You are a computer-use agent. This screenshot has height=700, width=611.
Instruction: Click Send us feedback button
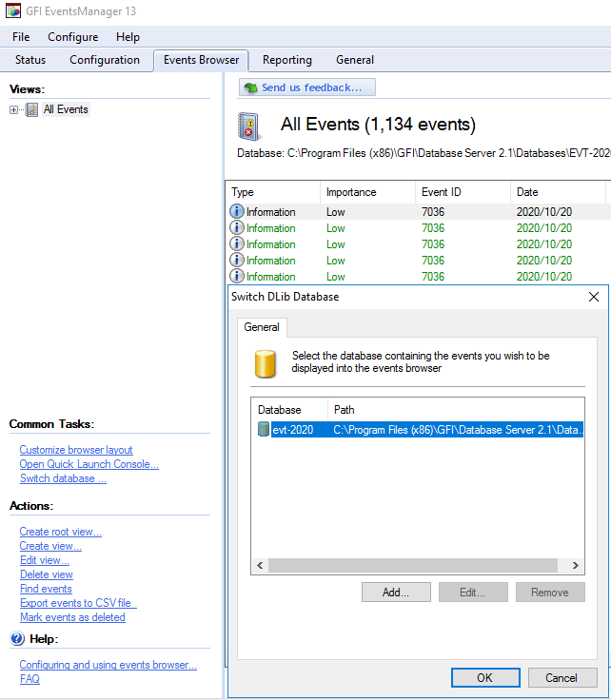(307, 87)
